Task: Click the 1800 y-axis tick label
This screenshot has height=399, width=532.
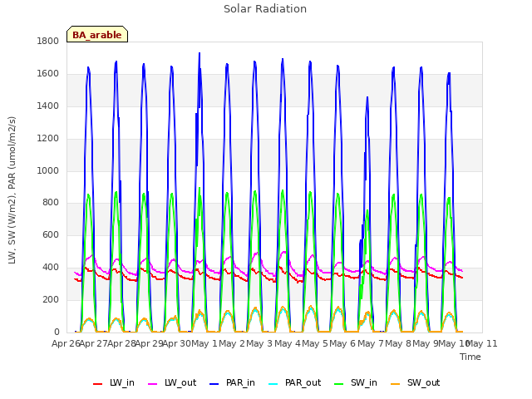Action: [x=48, y=41]
